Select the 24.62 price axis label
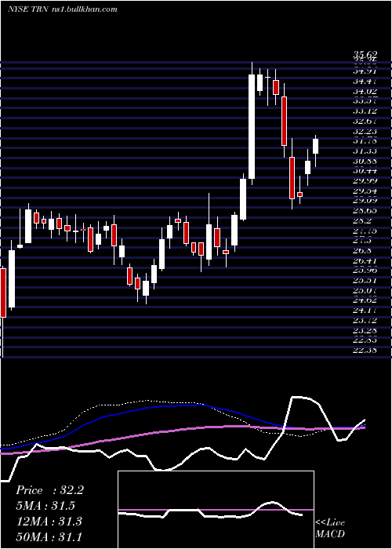The width and height of the screenshot is (392, 549). pos(365,300)
